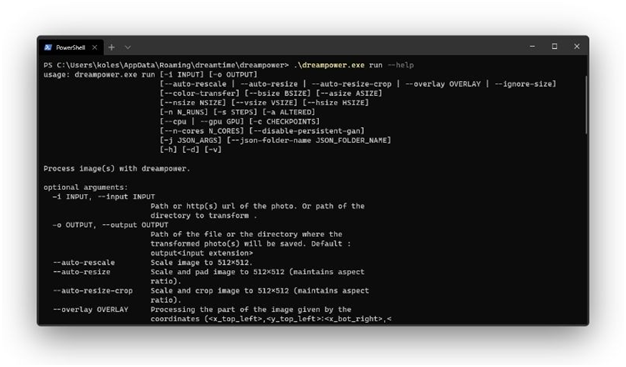Maximize the terminal window
The image size is (626, 367).
555,47
